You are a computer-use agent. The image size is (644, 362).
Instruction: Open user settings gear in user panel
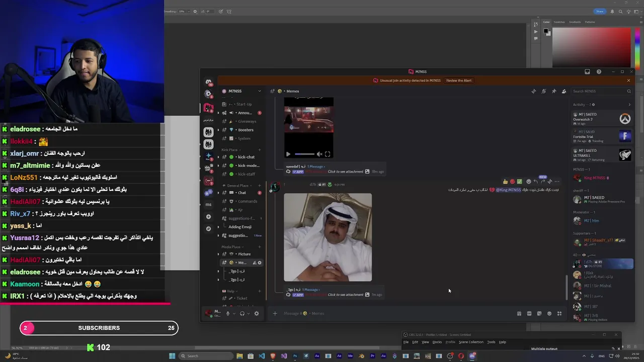pos(257,314)
